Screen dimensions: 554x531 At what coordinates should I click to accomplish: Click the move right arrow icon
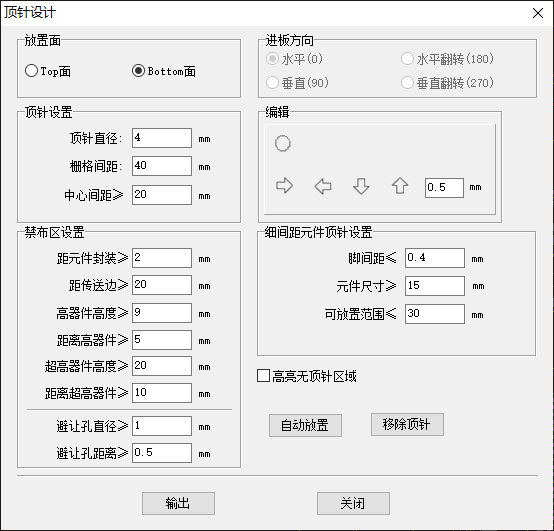point(284,185)
